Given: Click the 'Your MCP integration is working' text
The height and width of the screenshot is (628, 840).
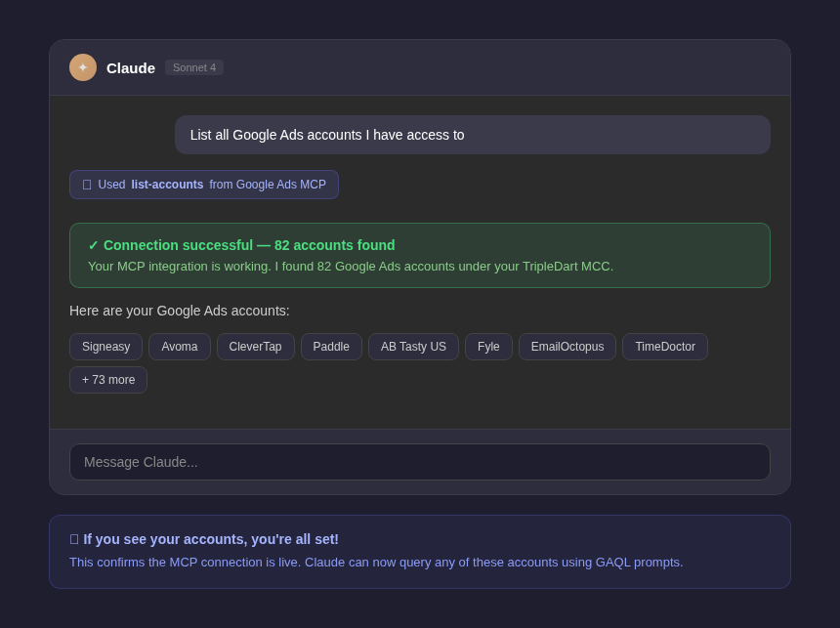Looking at the screenshot, I should tap(351, 267).
